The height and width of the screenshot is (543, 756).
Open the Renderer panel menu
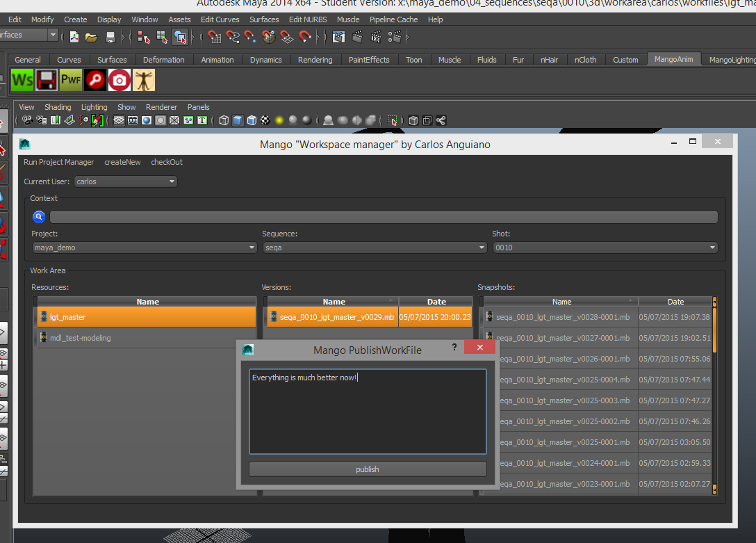pos(161,107)
